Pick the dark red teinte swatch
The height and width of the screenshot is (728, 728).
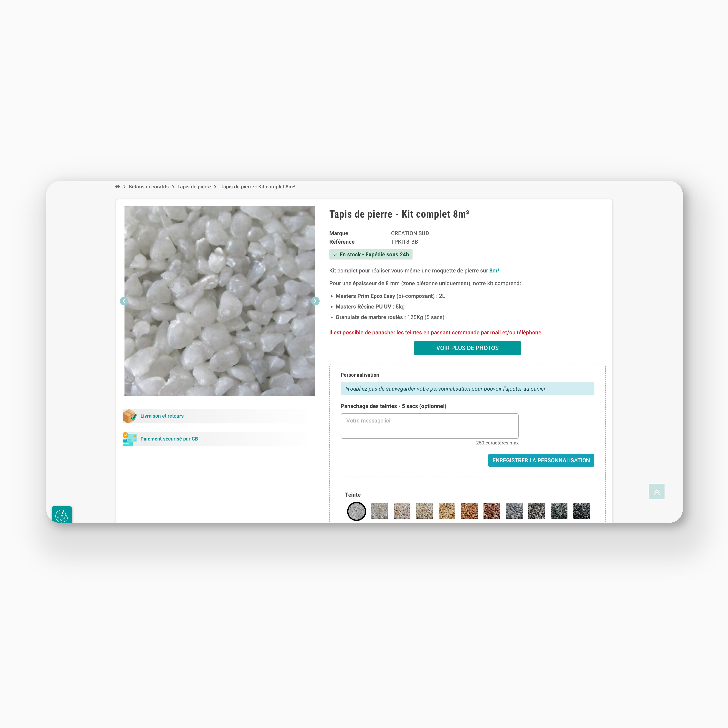(492, 511)
